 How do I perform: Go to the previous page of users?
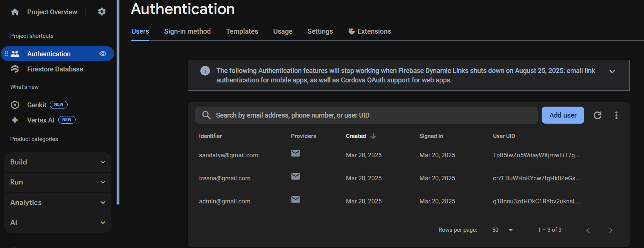tap(588, 230)
